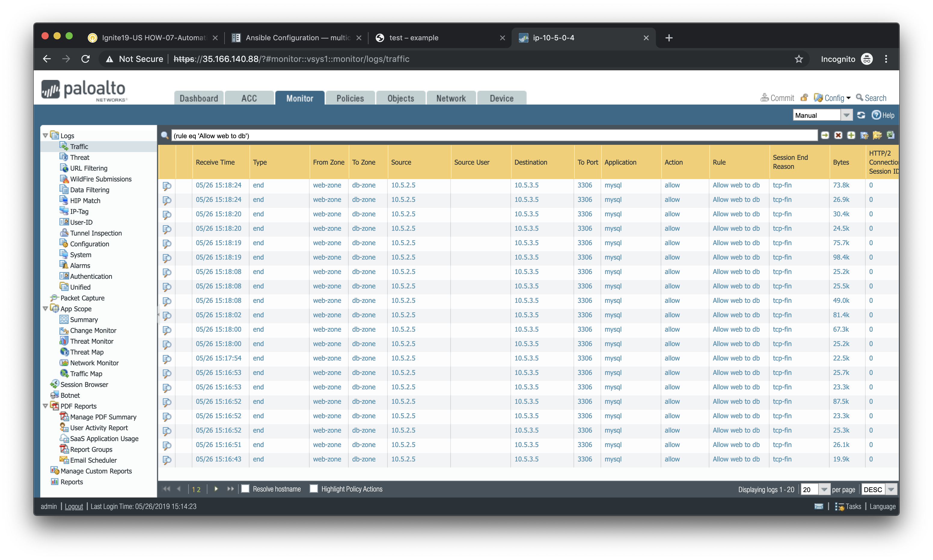Image resolution: width=933 pixels, height=560 pixels.
Task: Open Threat logs in sidebar
Action: 80,157
